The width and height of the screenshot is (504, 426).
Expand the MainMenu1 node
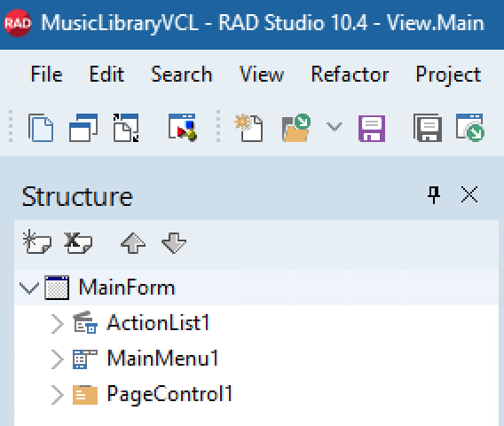pyautogui.click(x=58, y=359)
